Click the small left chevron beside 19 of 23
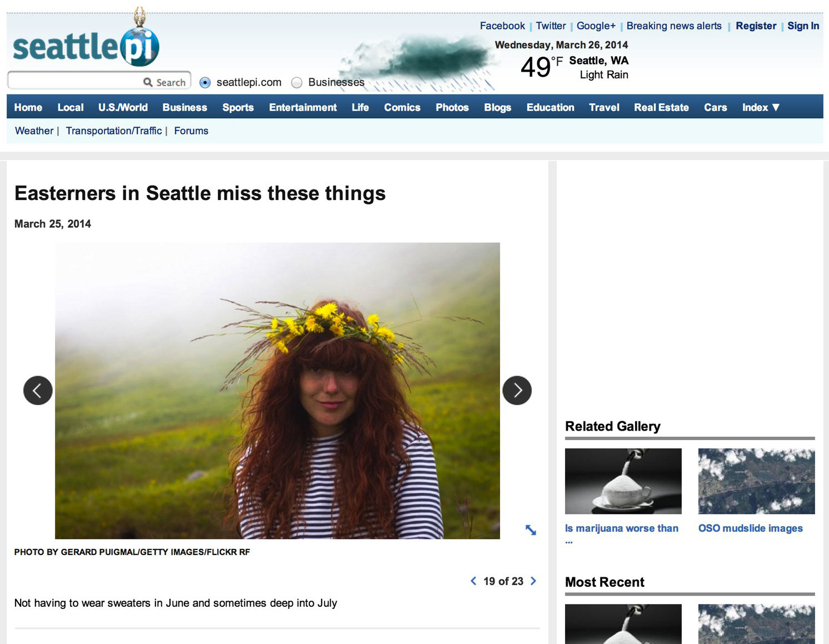829x644 pixels. coord(473,581)
